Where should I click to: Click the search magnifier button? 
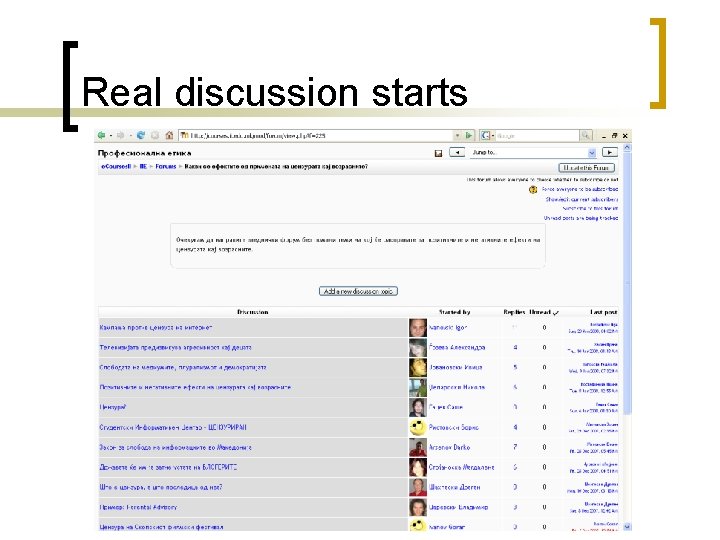point(585,135)
